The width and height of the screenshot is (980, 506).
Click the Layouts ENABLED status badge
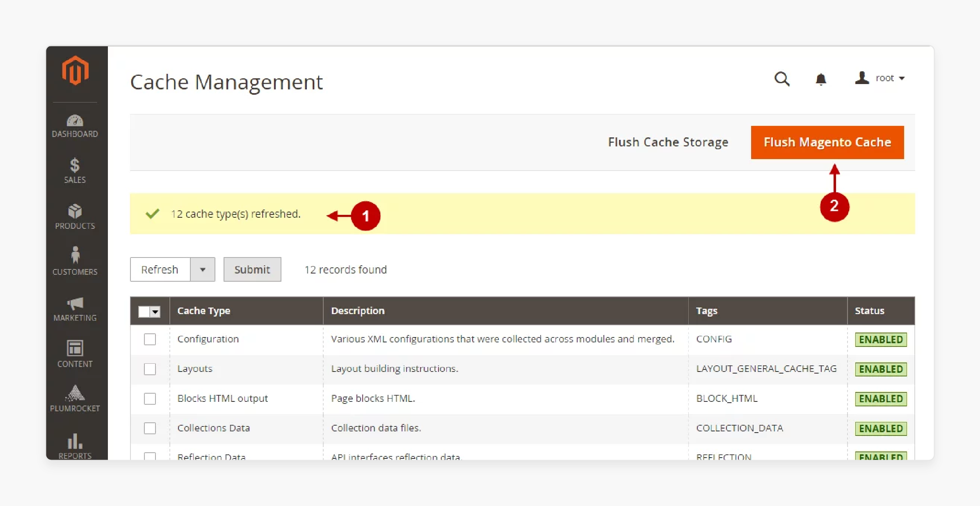click(x=881, y=369)
